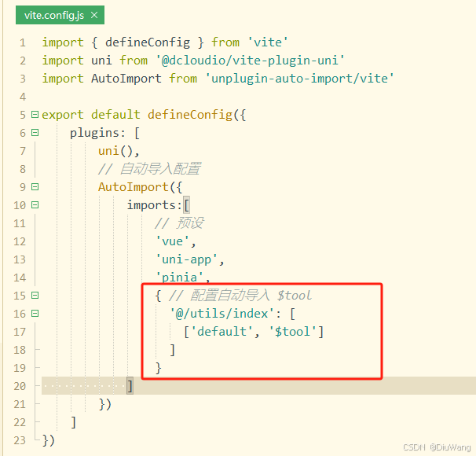Click defineConfig in the line 1 import
The image size is (476, 456).
tap(148, 42)
